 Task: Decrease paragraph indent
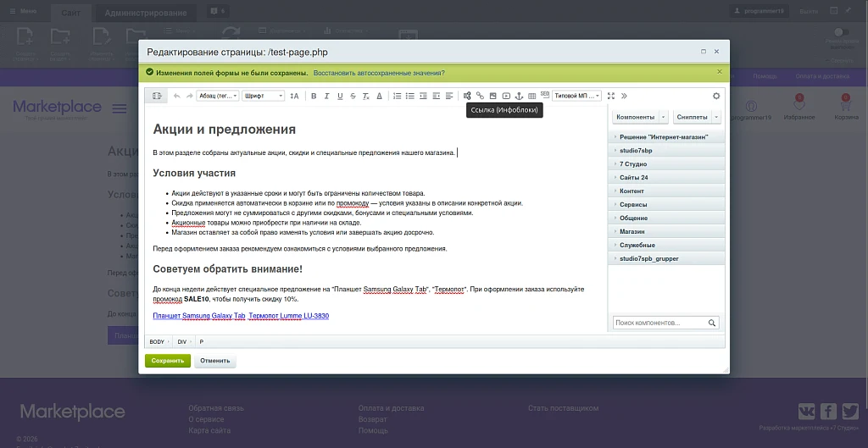click(437, 96)
